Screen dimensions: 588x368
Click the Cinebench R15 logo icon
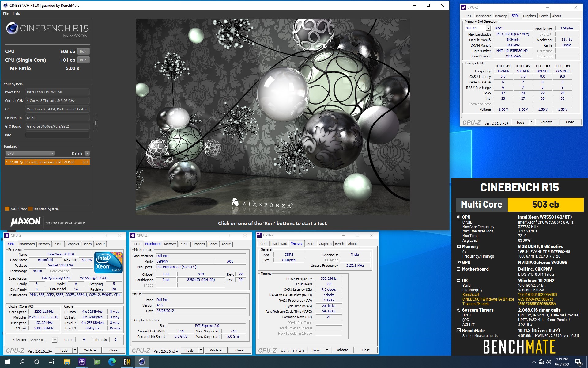[12, 28]
